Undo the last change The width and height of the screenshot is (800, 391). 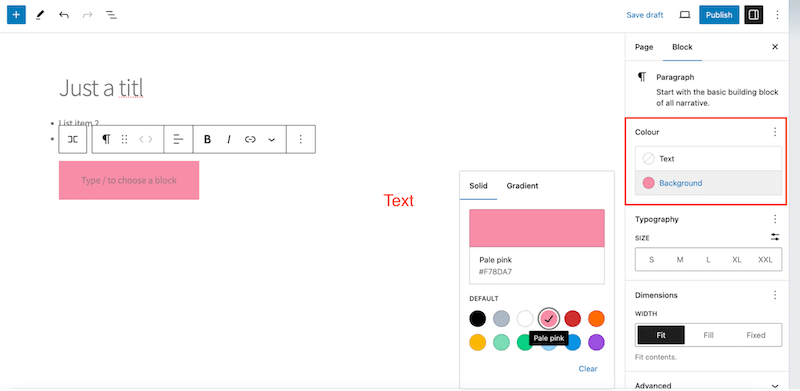(x=64, y=15)
